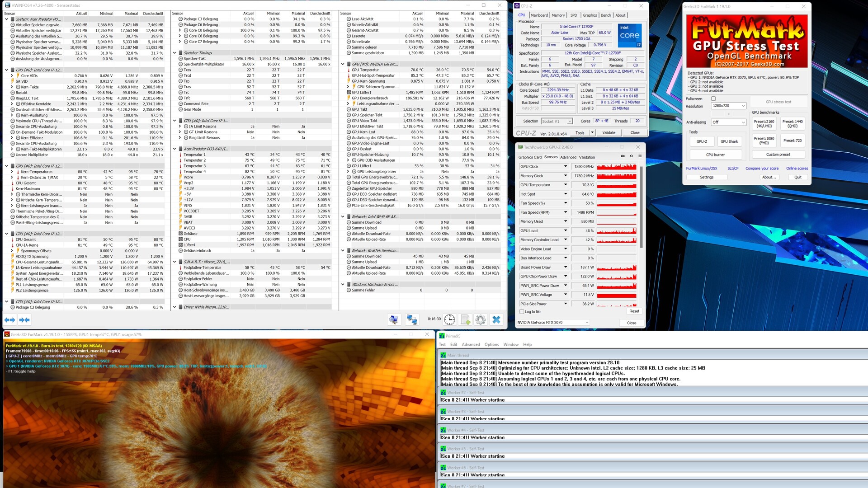The height and width of the screenshot is (488, 868).
Task: Click GPU-Z refresh icon
Action: pyautogui.click(x=632, y=156)
